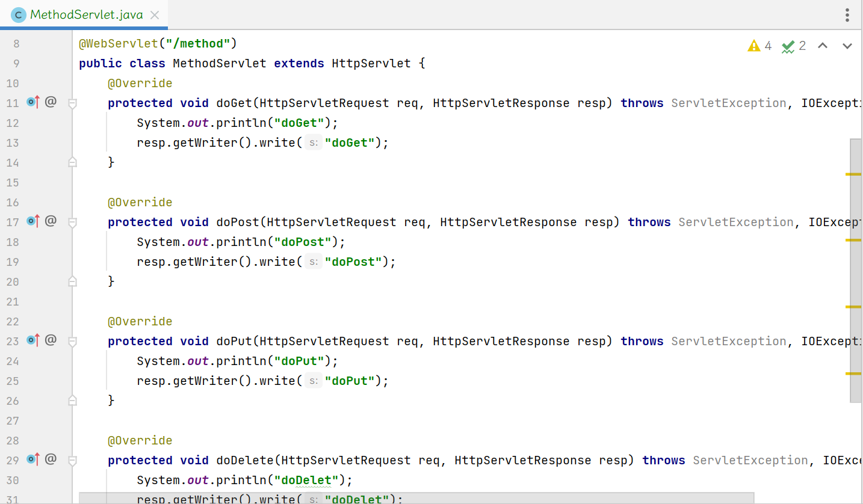Click the "doGet" string in println line 12

299,123
